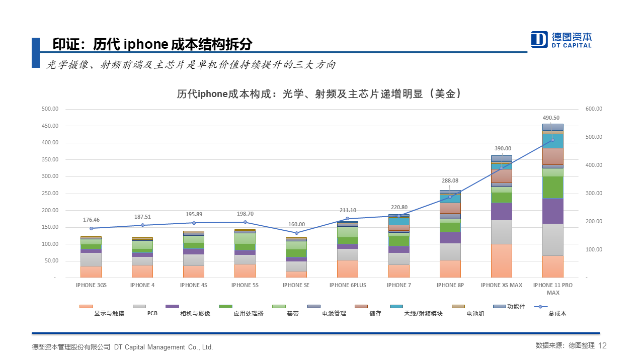The image size is (644, 362).
Task: Click the slide title 印证：历代 iphone 成本结构拆分
Action: (x=152, y=44)
